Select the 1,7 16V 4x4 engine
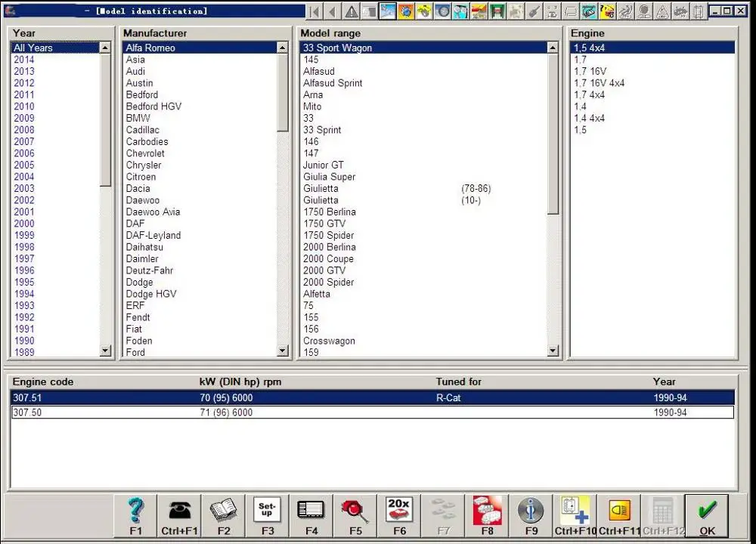Image resolution: width=756 pixels, height=544 pixels. (x=599, y=83)
